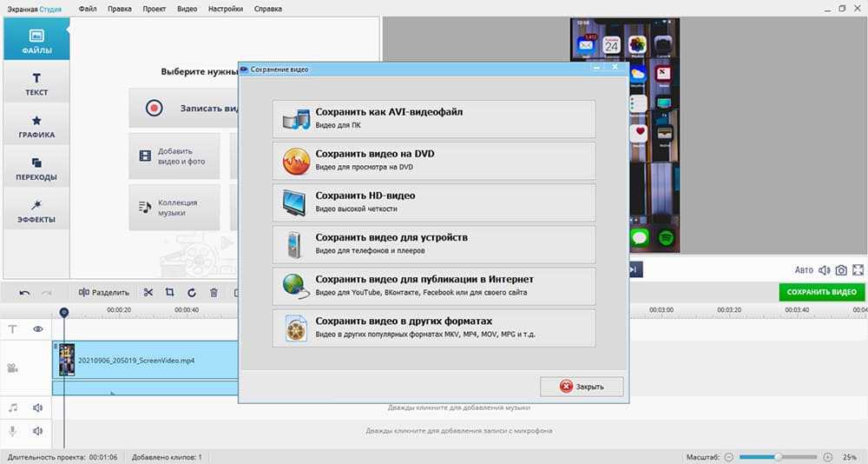
Task: Select the crop tool icon
Action: [170, 293]
